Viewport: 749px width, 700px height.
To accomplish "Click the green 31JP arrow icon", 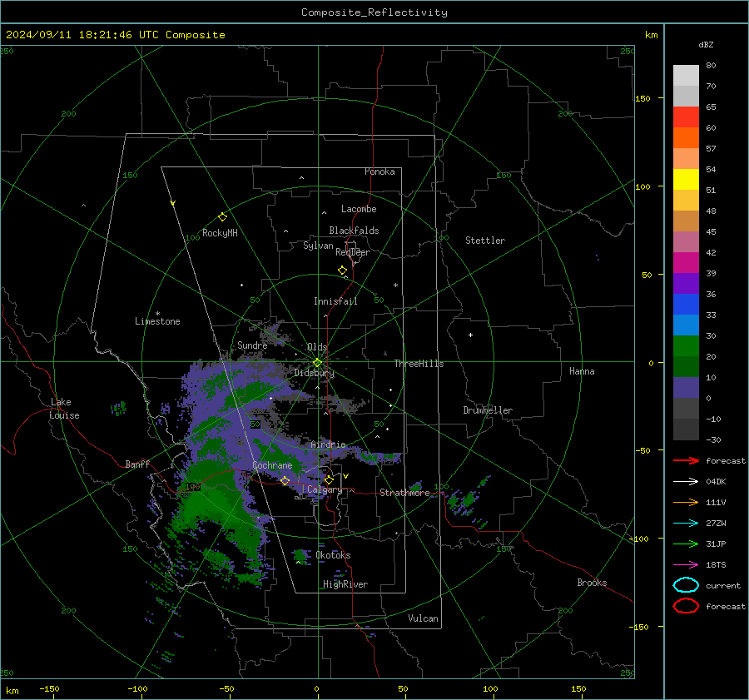I will tap(686, 544).
